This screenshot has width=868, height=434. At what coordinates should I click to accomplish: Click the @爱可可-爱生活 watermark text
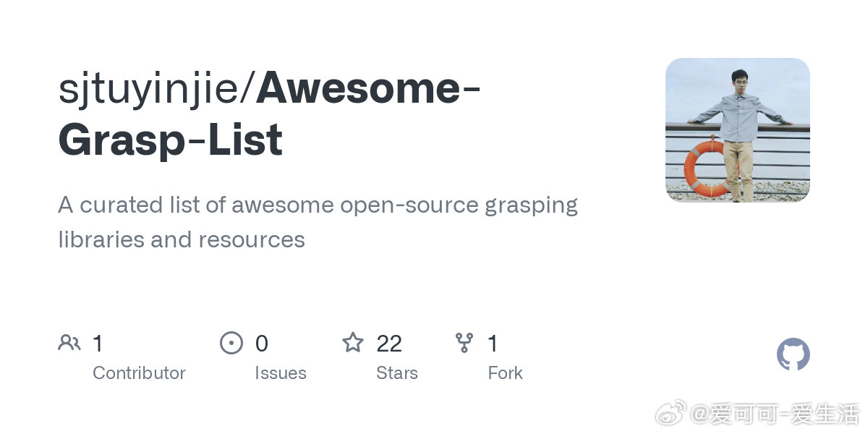click(774, 415)
